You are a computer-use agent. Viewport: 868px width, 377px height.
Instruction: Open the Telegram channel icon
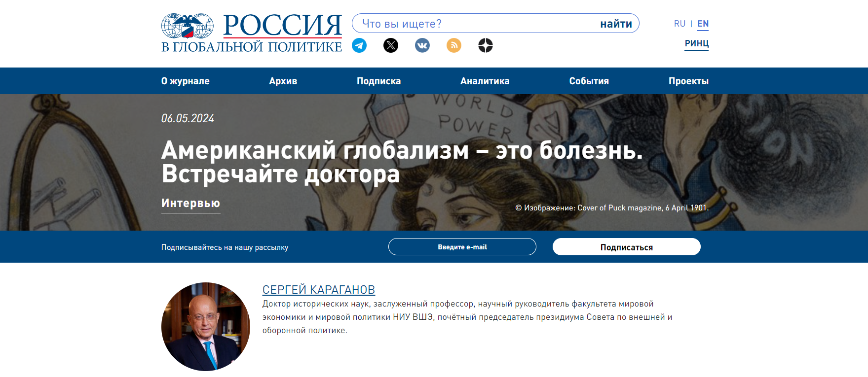[x=359, y=45]
